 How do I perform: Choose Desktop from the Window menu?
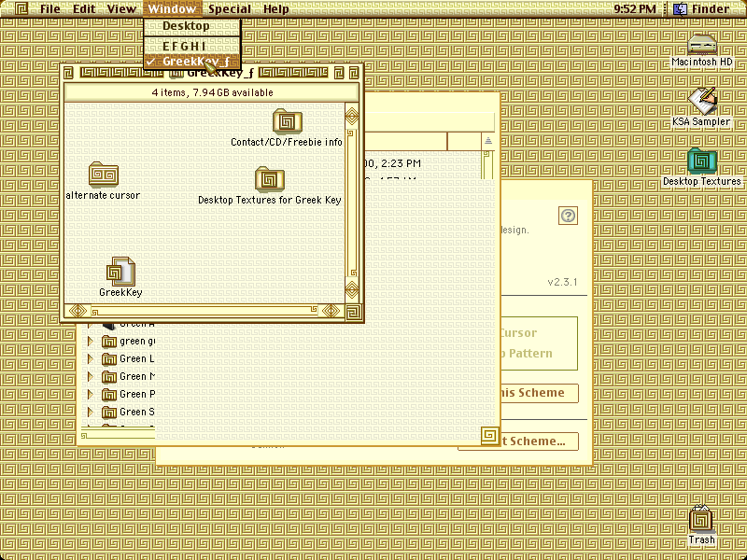(x=192, y=26)
